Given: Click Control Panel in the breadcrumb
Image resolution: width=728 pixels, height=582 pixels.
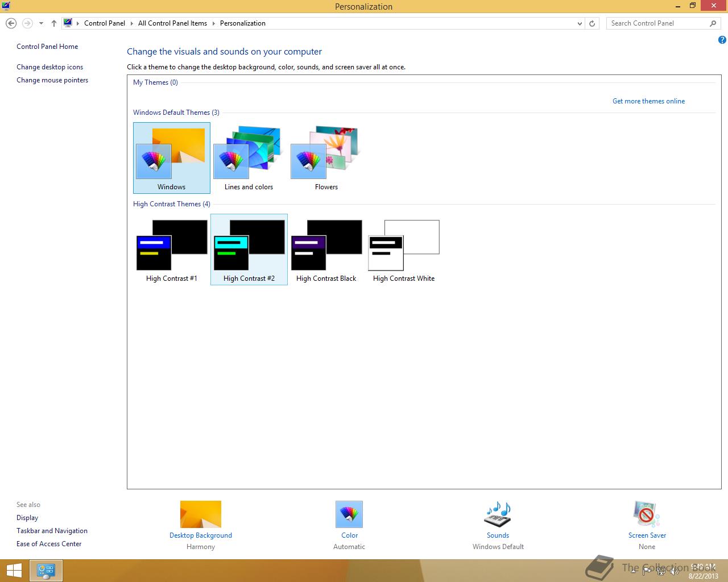Looking at the screenshot, I should point(105,23).
